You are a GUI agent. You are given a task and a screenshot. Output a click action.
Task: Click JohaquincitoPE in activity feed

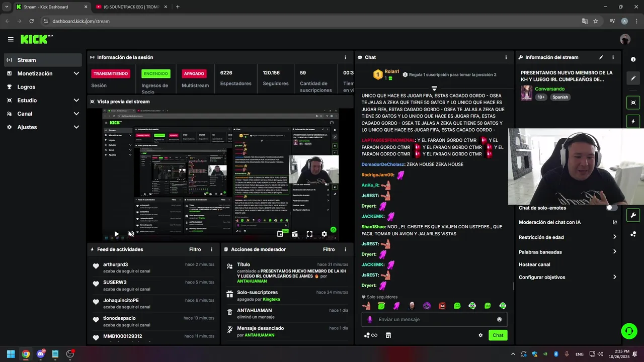click(121, 300)
